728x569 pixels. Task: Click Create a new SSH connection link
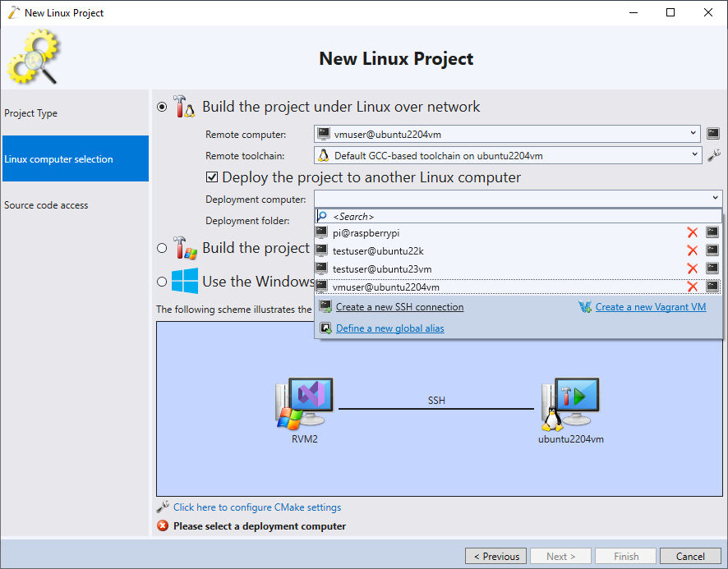[x=400, y=307]
